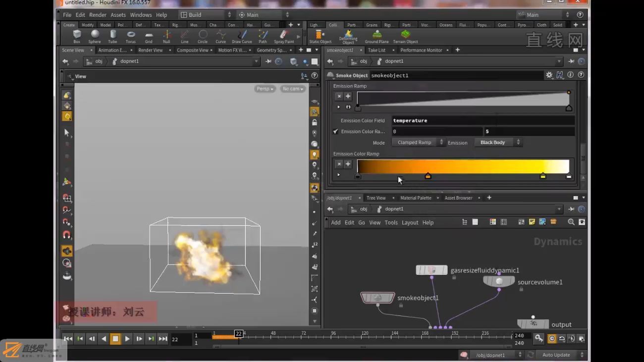Select the orange Emission Color Ramp marker
644x362 pixels.
(x=428, y=176)
